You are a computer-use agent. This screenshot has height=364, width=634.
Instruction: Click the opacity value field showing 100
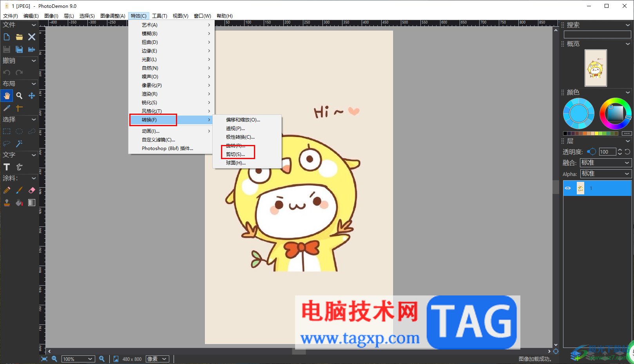[x=607, y=152]
